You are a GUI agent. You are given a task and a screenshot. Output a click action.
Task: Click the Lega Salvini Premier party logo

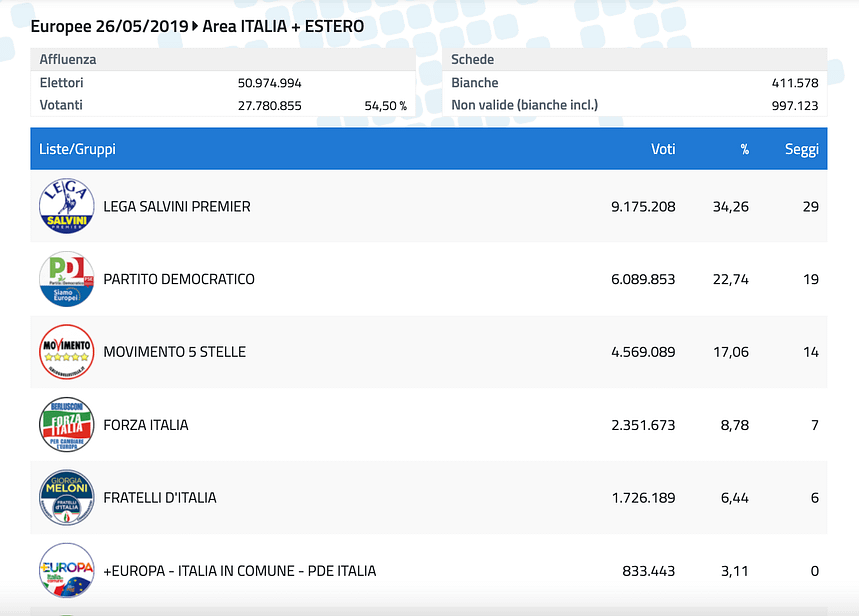[66, 206]
